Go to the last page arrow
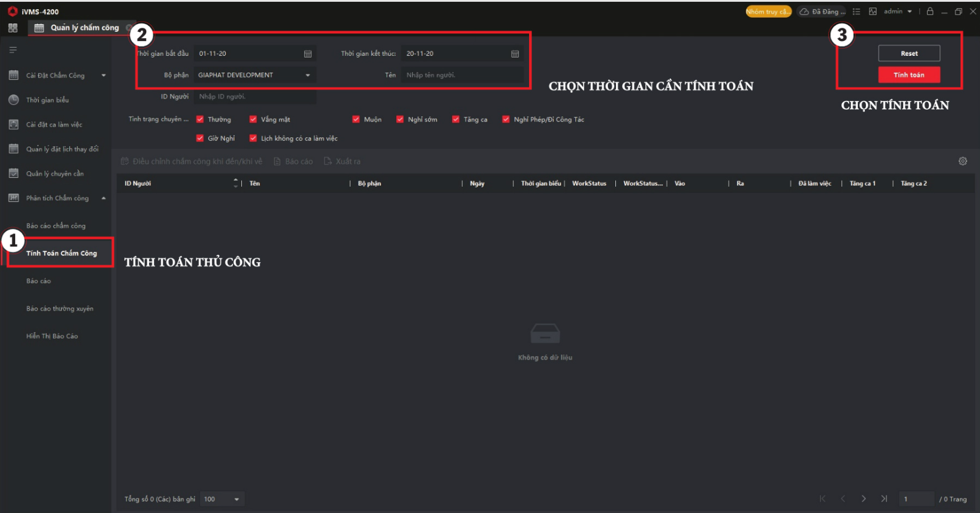 click(884, 499)
